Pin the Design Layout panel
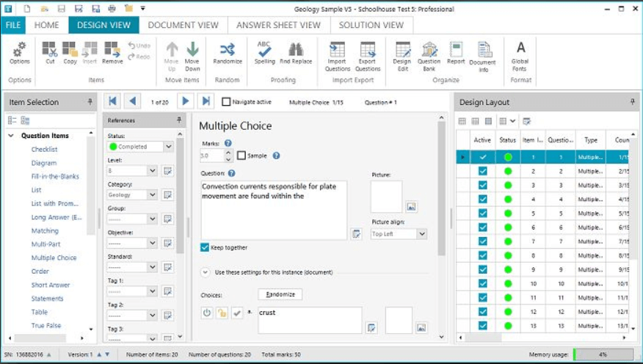The height and width of the screenshot is (364, 643). [x=632, y=102]
